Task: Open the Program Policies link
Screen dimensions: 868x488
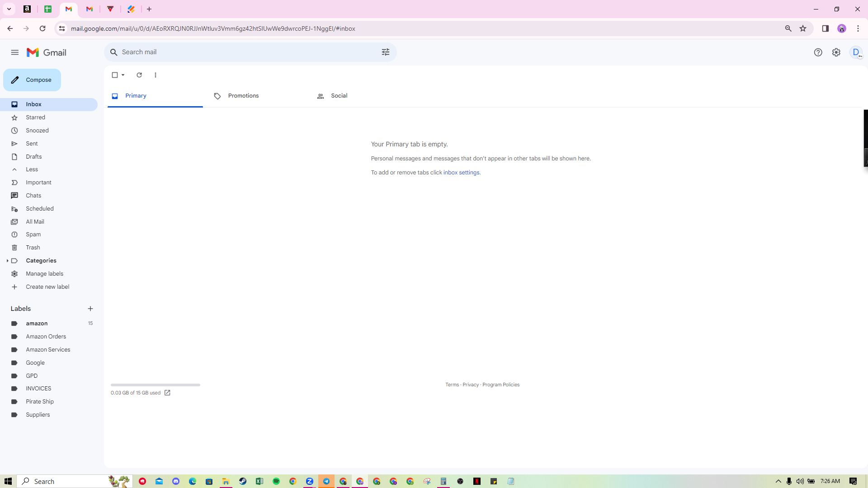Action: point(501,385)
